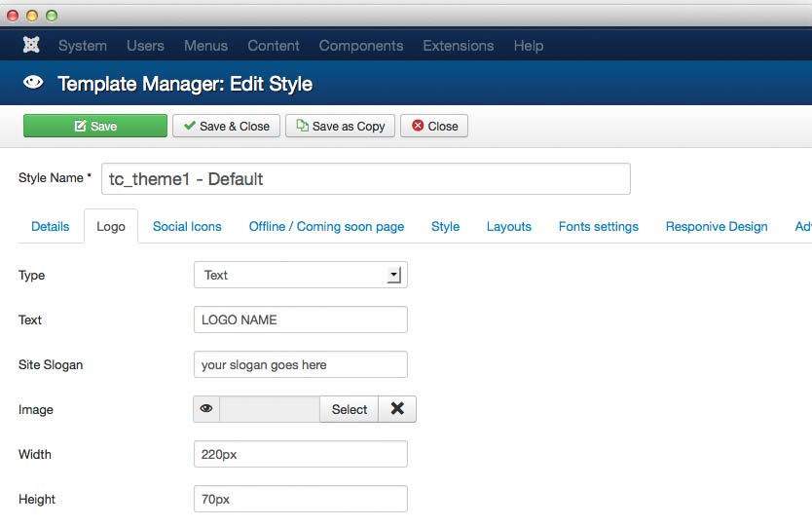812x526 pixels.
Task: Click the Style Name input field
Action: click(365, 179)
